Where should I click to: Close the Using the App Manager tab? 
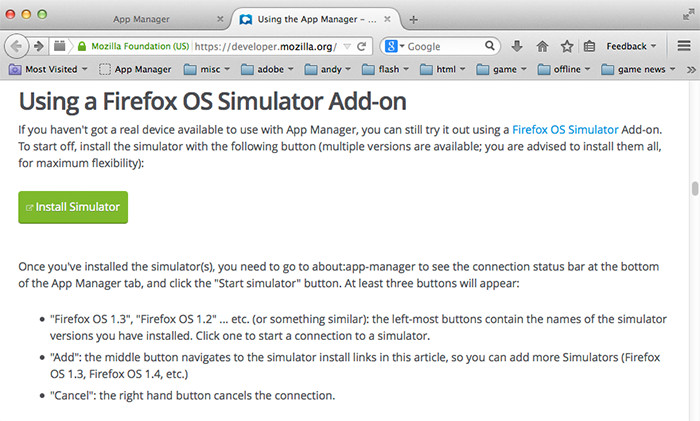(388, 19)
